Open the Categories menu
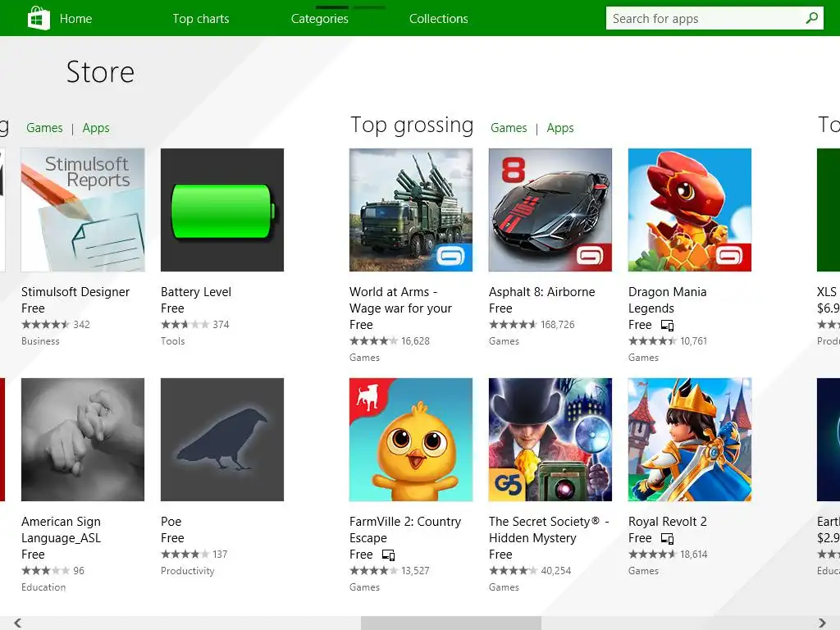 click(x=319, y=19)
